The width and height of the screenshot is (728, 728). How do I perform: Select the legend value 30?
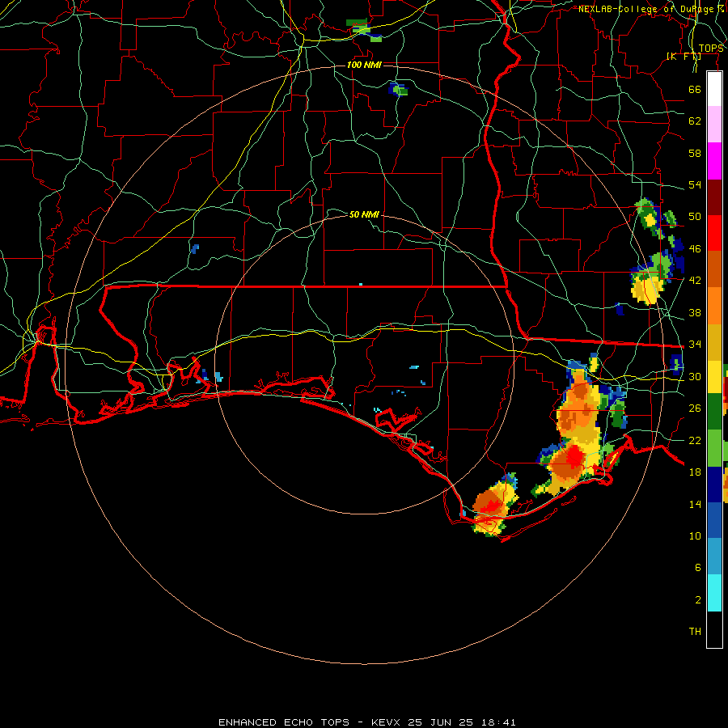click(x=695, y=376)
